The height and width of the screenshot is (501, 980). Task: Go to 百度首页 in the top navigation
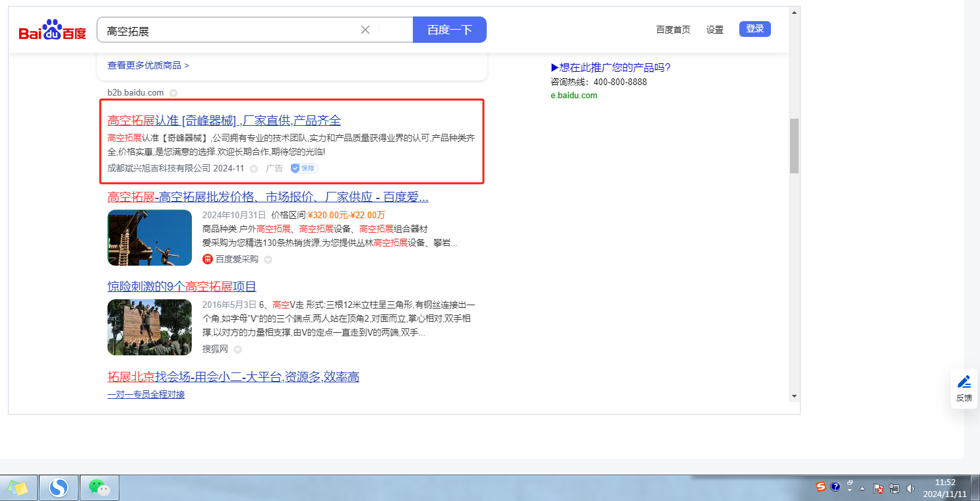pyautogui.click(x=673, y=30)
